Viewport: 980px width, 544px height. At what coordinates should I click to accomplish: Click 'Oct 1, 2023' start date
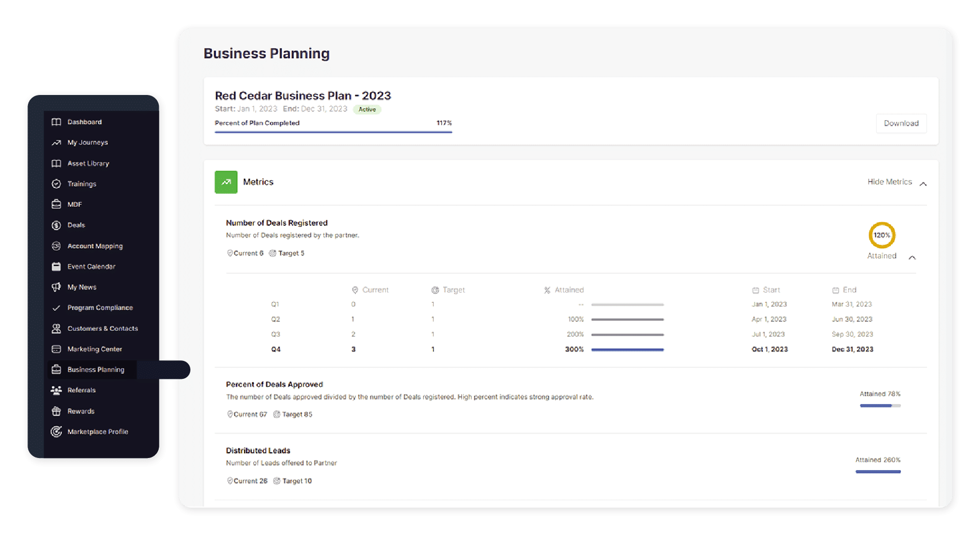(770, 350)
